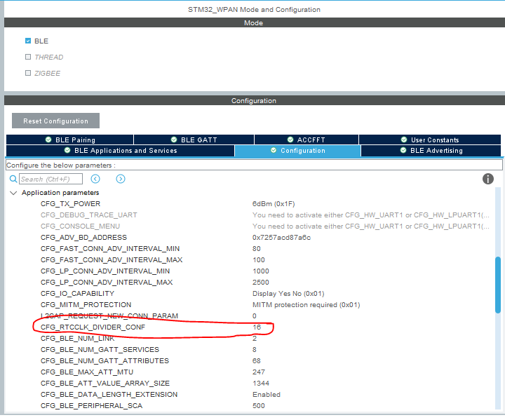505x420 pixels.
Task: Go to previous search result arrow
Action: (95, 179)
